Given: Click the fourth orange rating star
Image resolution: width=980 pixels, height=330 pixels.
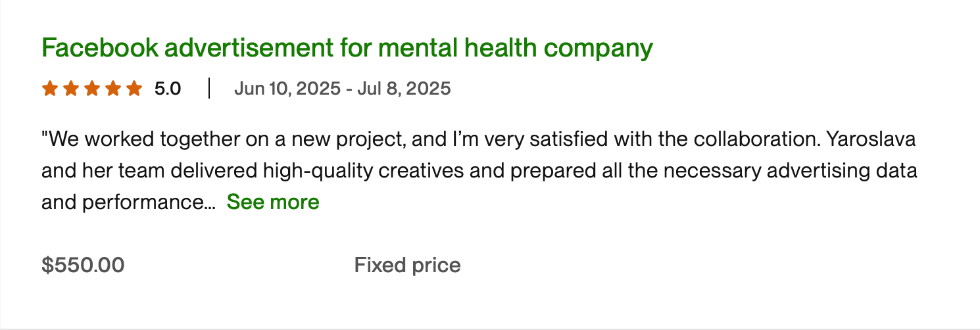Looking at the screenshot, I should click(112, 88).
